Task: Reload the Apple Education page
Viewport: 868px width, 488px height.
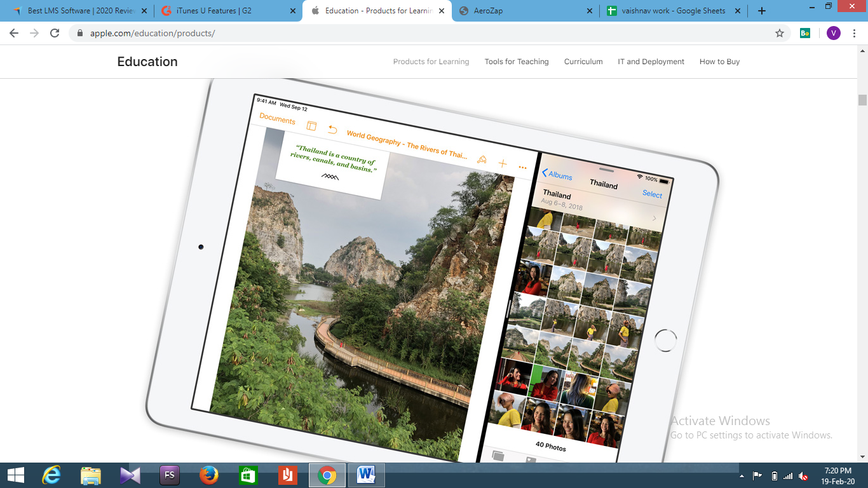Action: click(x=55, y=33)
